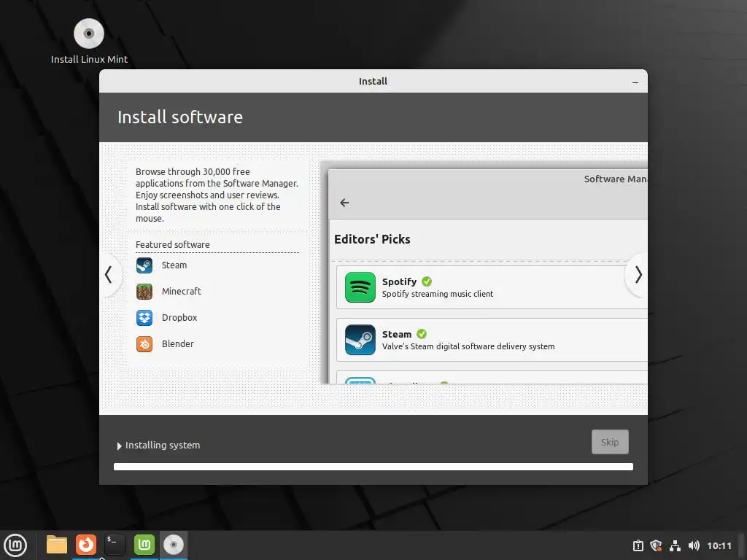Select the installer disc task in the panel
This screenshot has height=560, width=747.
[174, 545]
